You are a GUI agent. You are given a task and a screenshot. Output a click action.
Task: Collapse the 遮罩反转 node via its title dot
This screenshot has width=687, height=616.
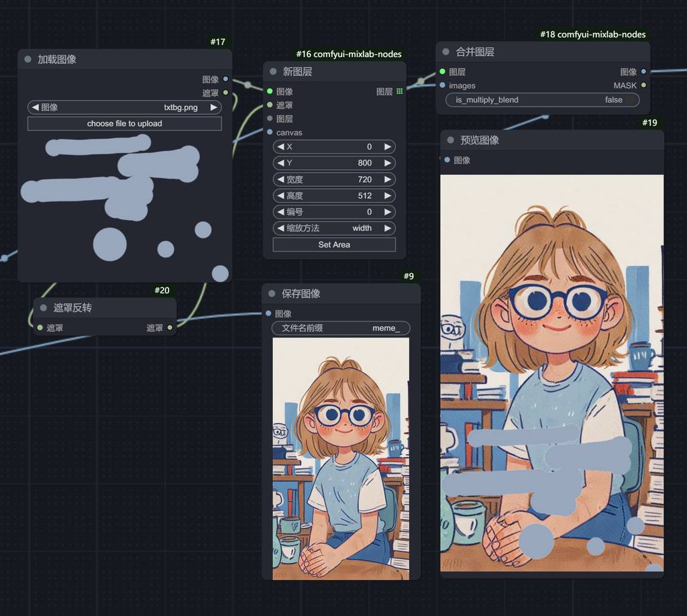pos(44,307)
